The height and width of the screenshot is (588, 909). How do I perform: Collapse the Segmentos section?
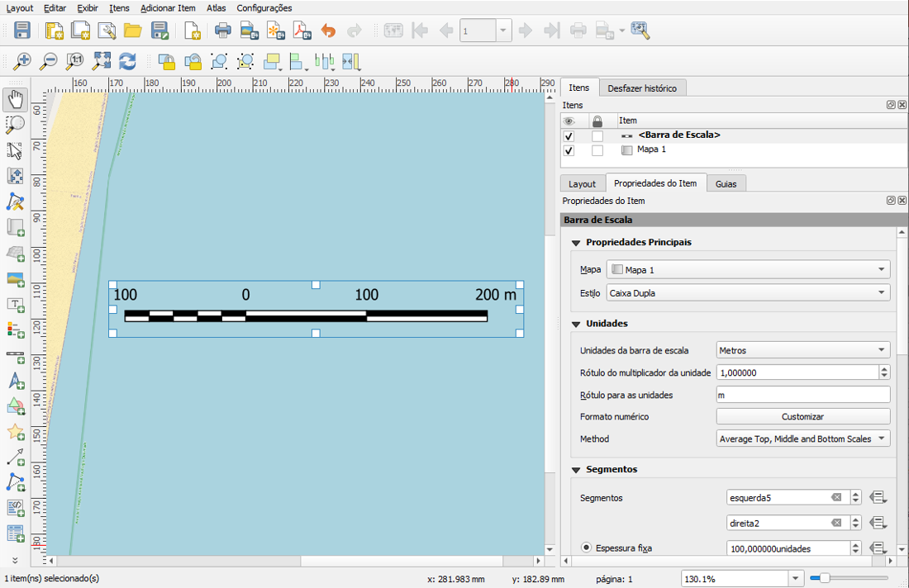[x=576, y=470]
